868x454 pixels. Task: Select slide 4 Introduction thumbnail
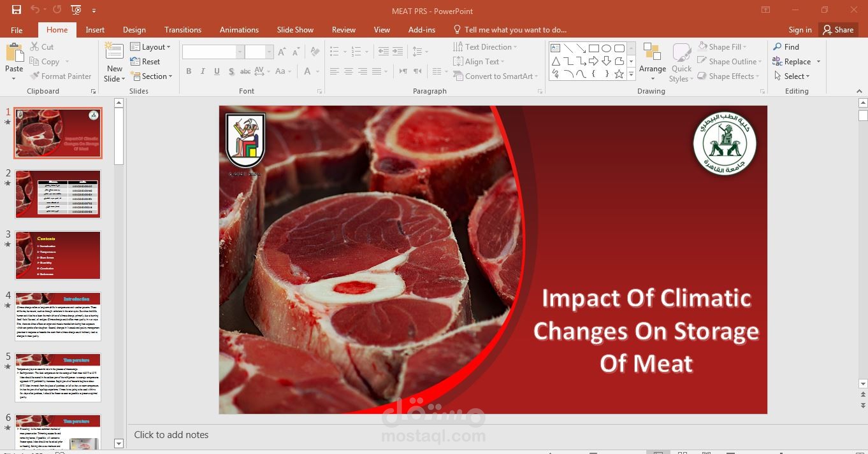(x=58, y=316)
